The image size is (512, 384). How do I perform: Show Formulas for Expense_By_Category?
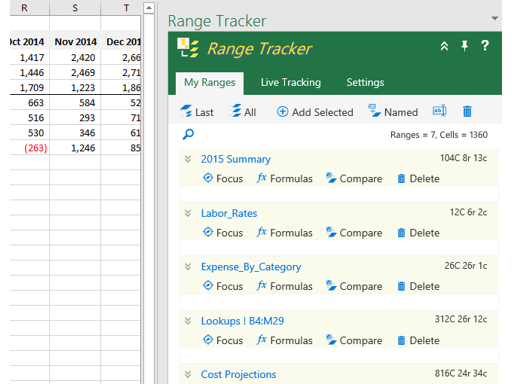[x=285, y=286]
